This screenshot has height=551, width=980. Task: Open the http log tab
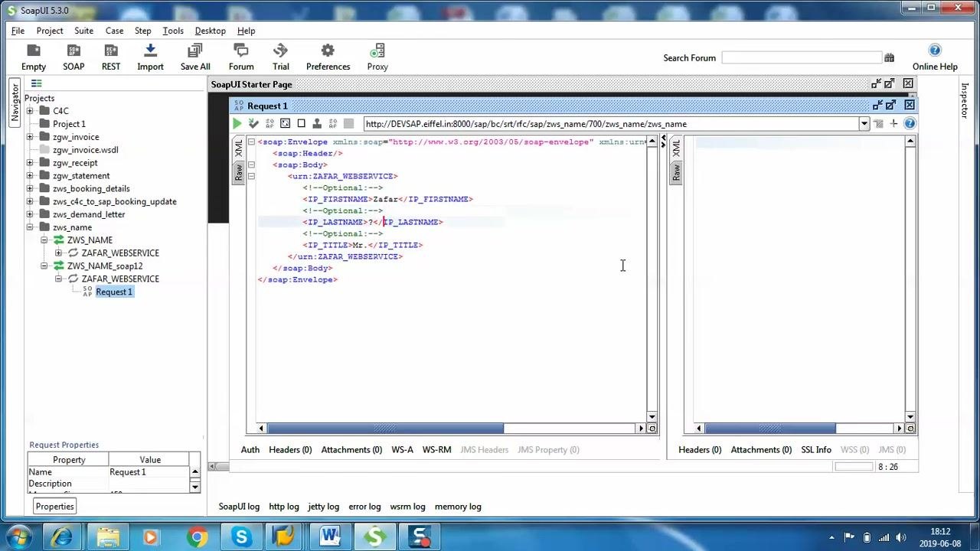(x=284, y=507)
